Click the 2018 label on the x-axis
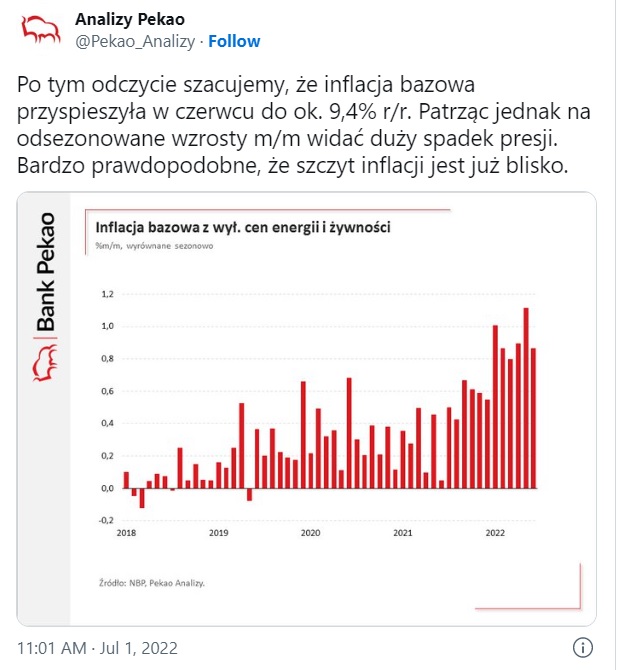This screenshot has width=620, height=670. tap(126, 533)
